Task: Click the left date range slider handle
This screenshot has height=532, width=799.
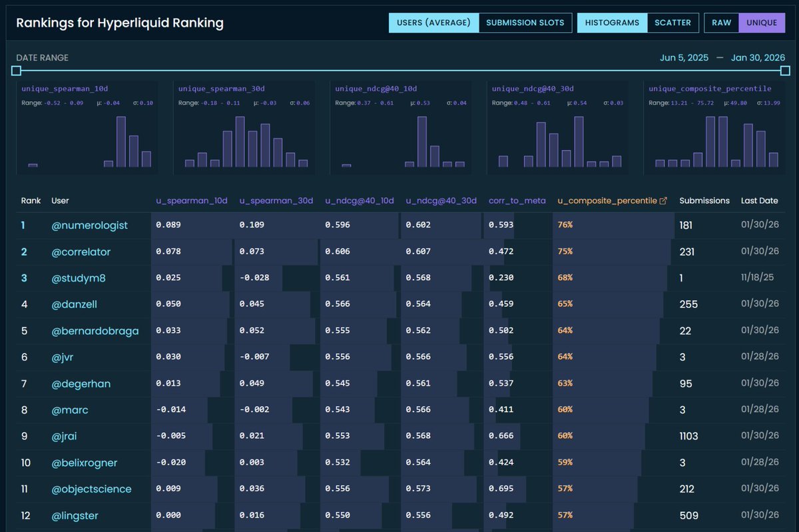Action: (x=16, y=70)
